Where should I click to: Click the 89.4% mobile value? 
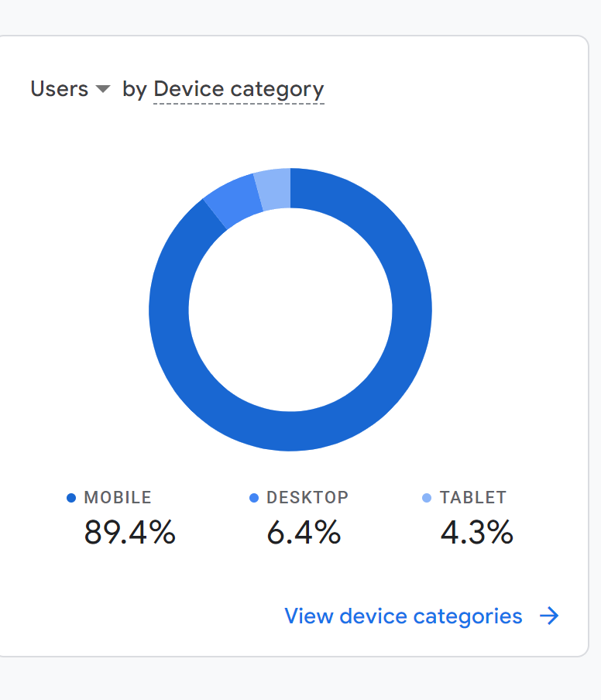[x=130, y=532]
